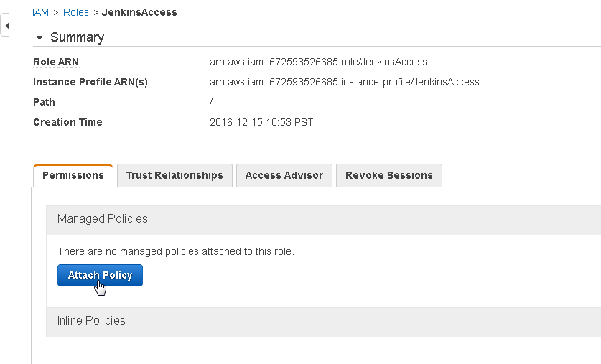601x364 pixels.
Task: Select the Role ARN value text
Action: pos(318,62)
